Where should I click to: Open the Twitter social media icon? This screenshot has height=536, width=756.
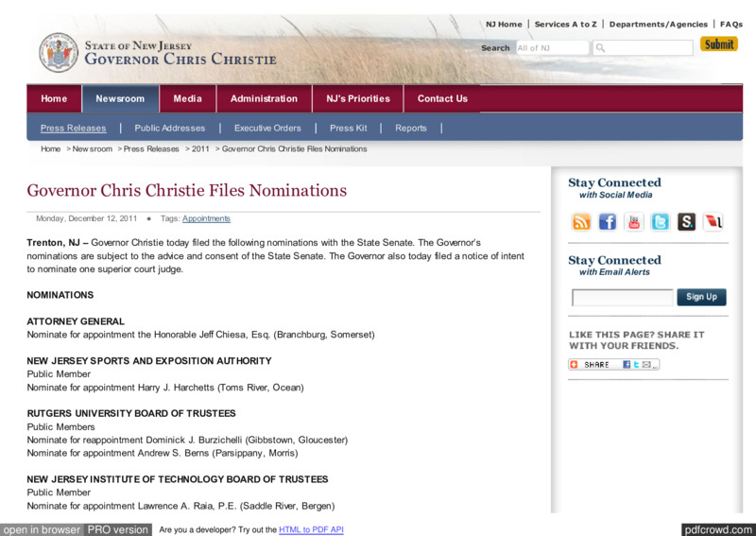tap(660, 222)
